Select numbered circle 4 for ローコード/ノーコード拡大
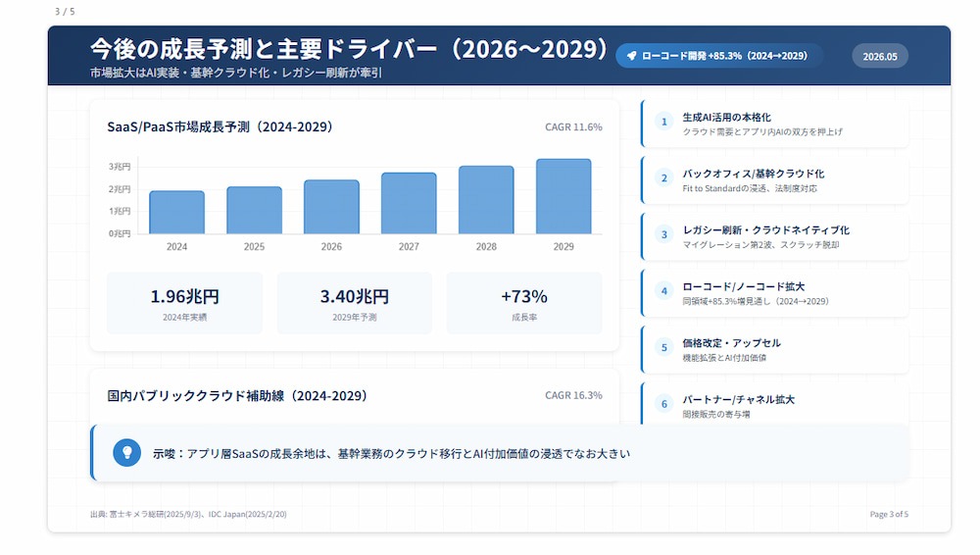 [663, 291]
